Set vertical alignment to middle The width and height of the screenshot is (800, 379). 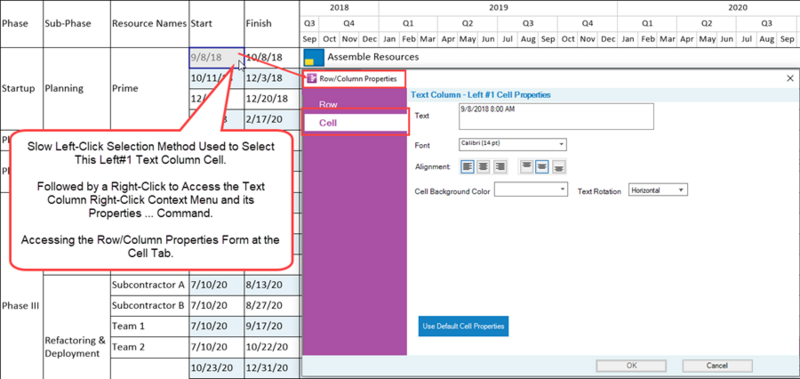(x=542, y=166)
